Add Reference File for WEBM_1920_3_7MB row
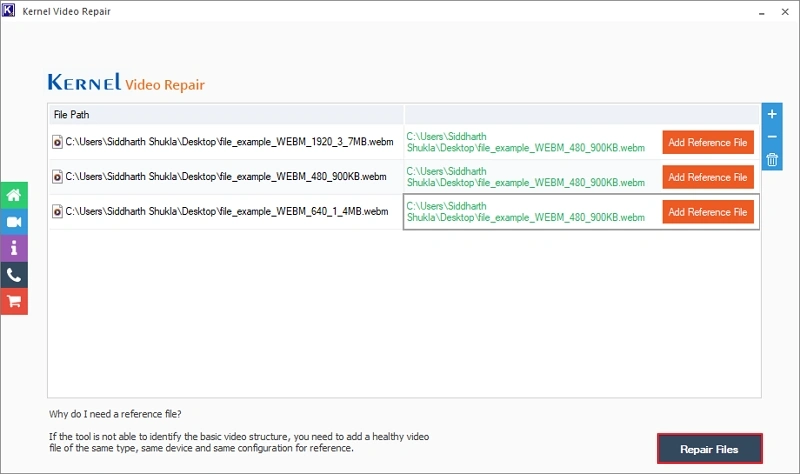 [708, 142]
